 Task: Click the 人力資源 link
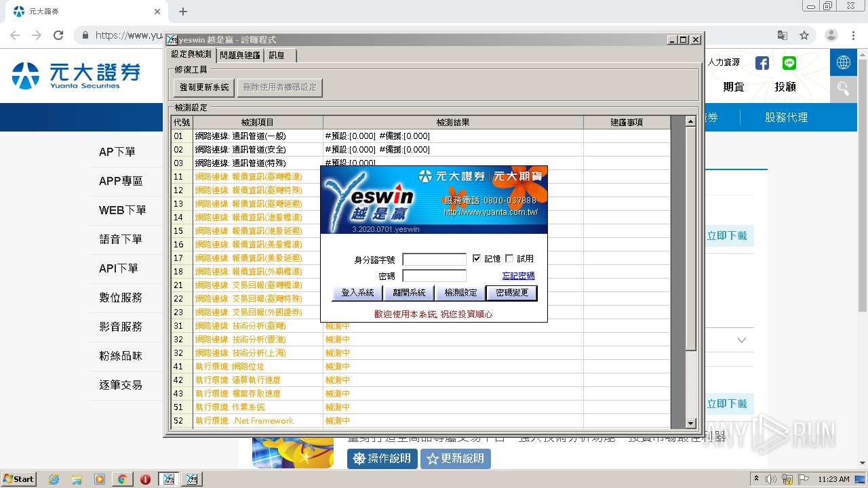click(724, 62)
